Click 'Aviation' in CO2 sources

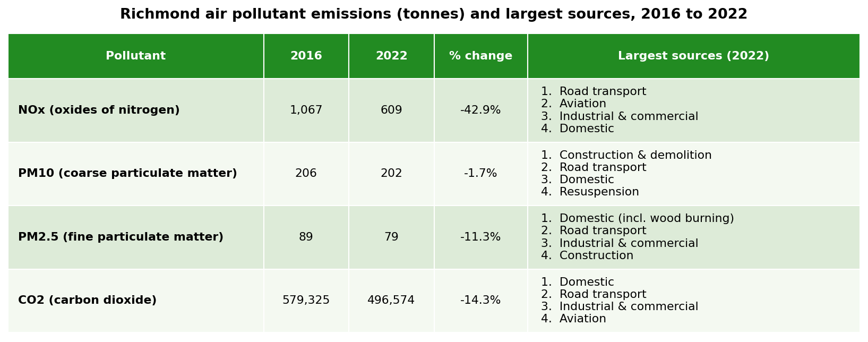pyautogui.click(x=582, y=319)
